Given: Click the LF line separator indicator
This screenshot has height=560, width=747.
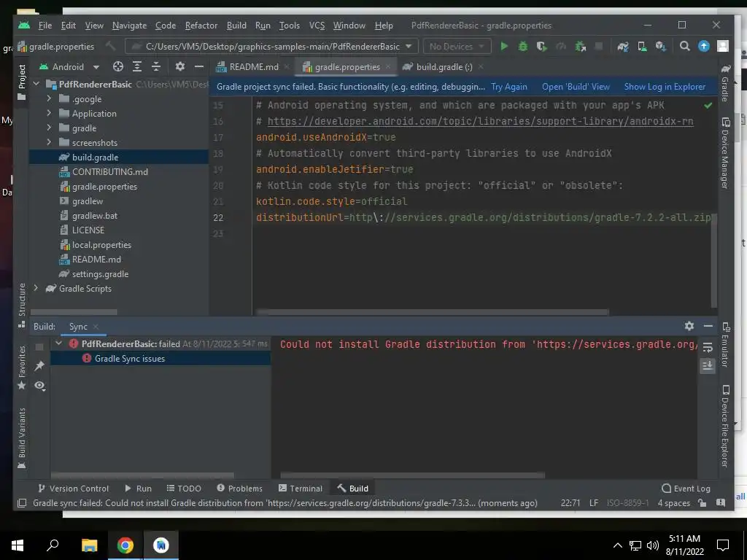Looking at the screenshot, I should pyautogui.click(x=594, y=503).
